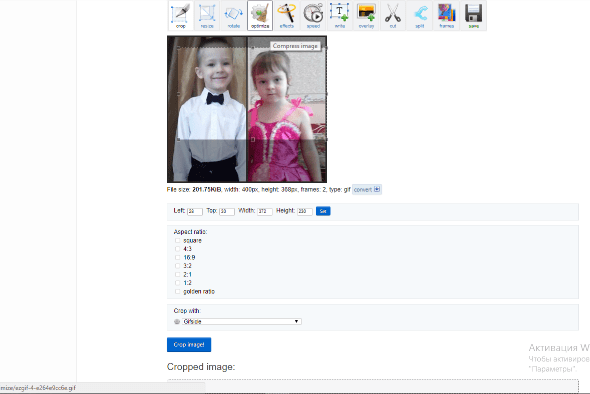Open the effects tool
This screenshot has width=590, height=394.
click(x=287, y=15)
